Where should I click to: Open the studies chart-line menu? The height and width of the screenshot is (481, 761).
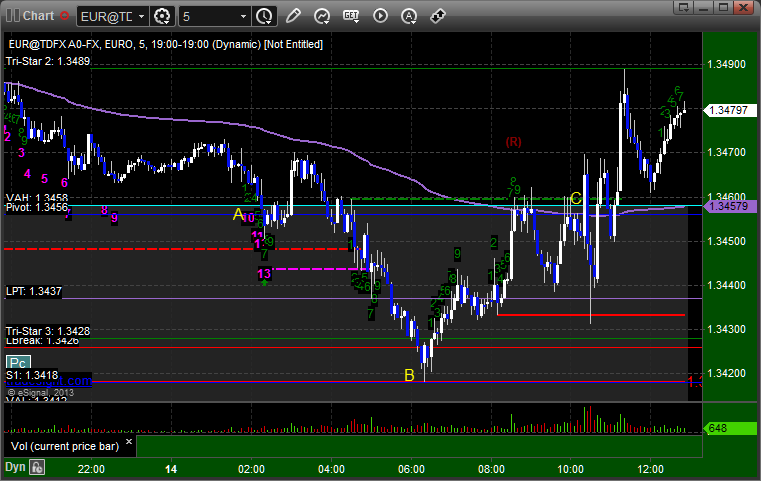(x=322, y=16)
